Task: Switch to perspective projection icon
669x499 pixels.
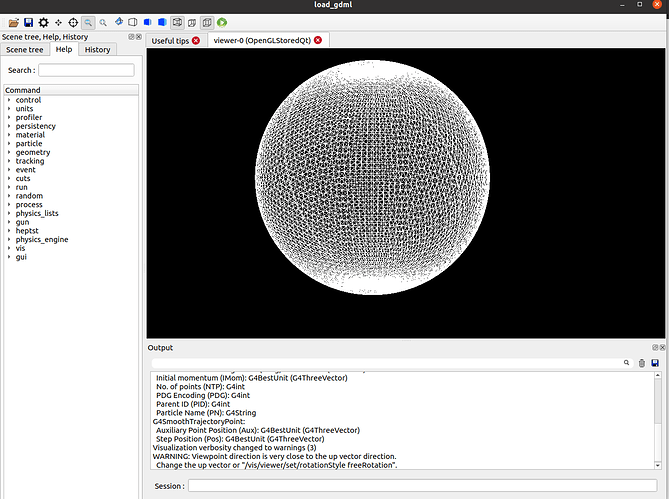Action: coord(192,23)
